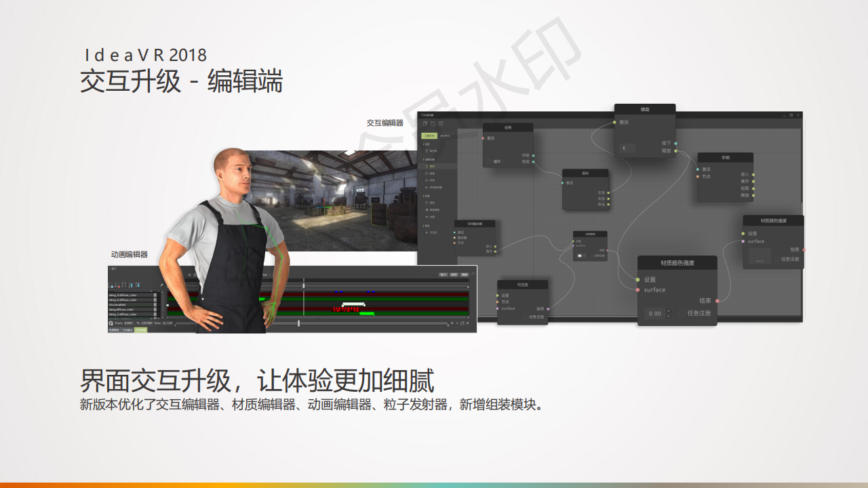Click the 手柄 node title bar
The height and width of the screenshot is (488, 868).
tap(726, 158)
